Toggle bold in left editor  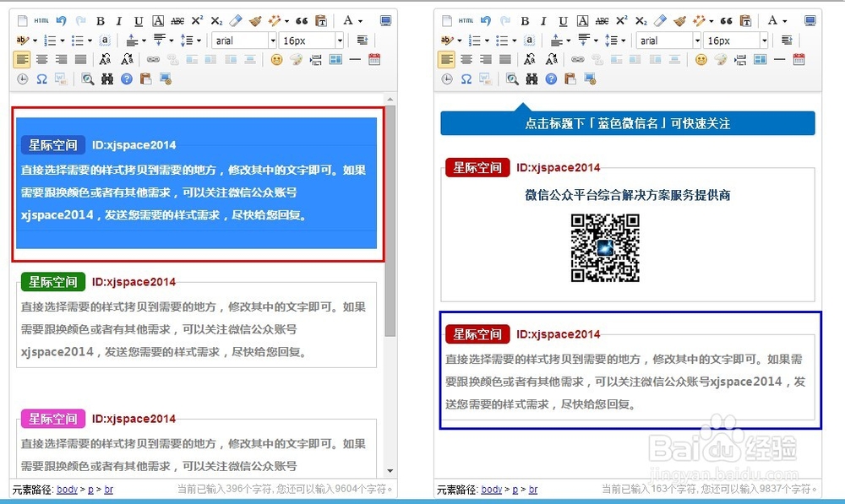[101, 21]
